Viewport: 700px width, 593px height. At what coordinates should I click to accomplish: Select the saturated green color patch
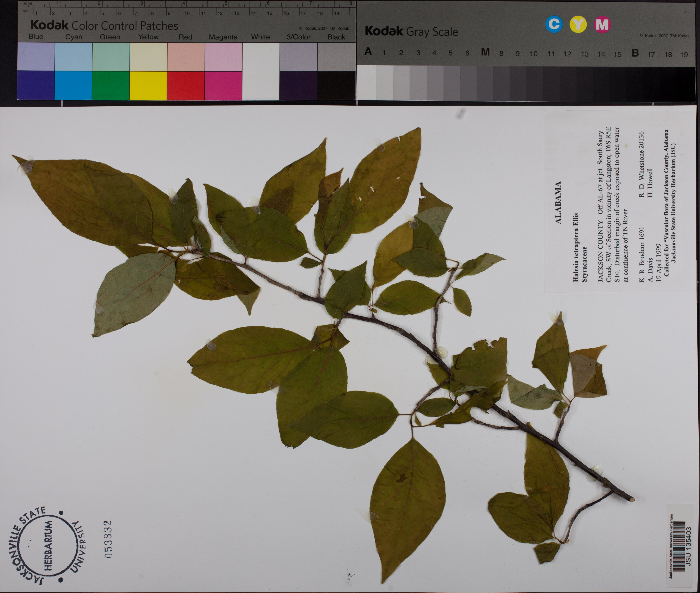coord(111,85)
